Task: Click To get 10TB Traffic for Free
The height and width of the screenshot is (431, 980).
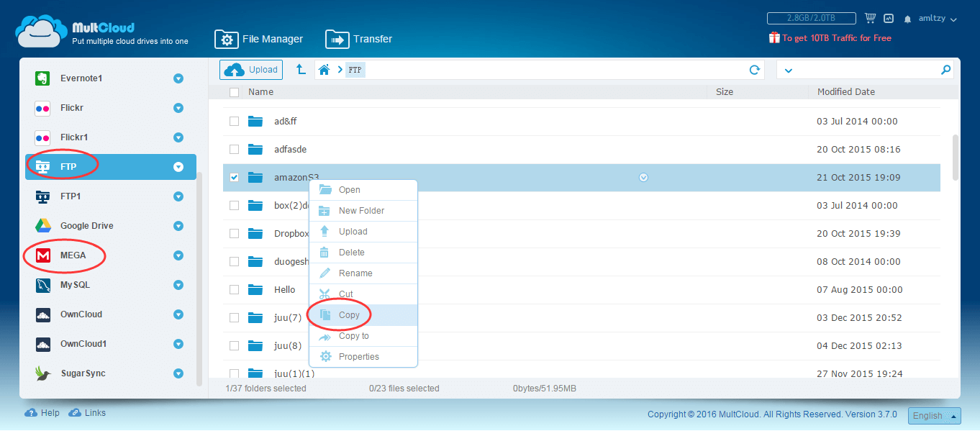Action: pyautogui.click(x=837, y=38)
